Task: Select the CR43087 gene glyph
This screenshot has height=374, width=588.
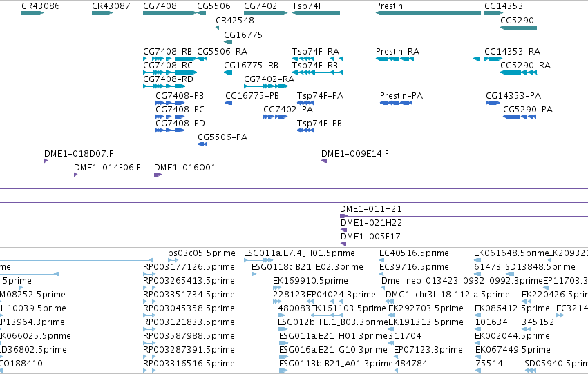Action: pos(102,13)
